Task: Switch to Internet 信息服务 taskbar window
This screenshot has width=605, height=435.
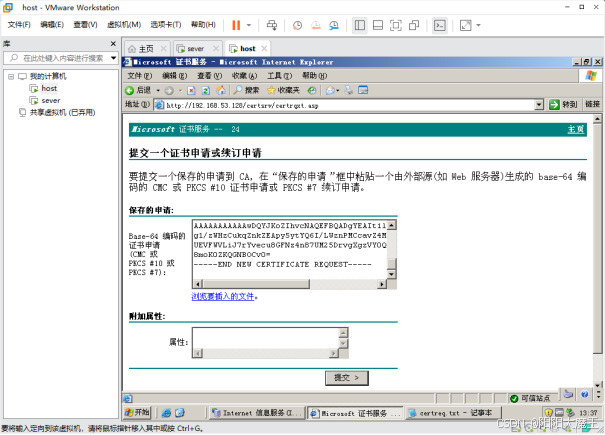Action: (x=257, y=413)
